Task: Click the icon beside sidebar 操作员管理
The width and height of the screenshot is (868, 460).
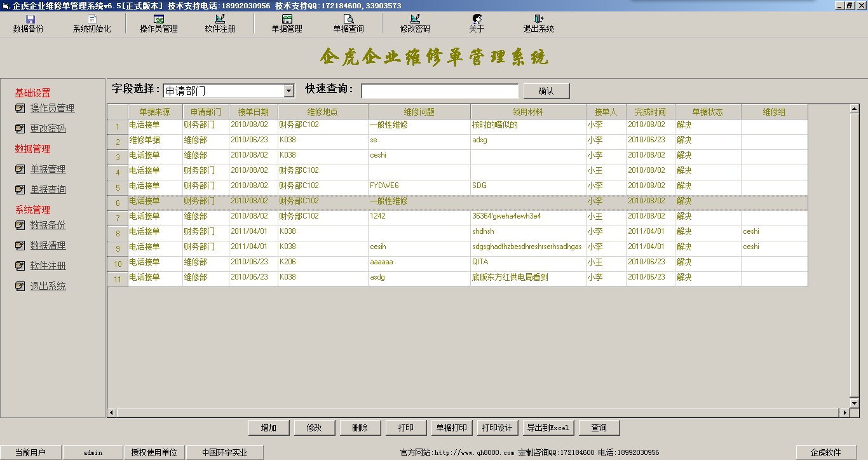Action: click(20, 108)
